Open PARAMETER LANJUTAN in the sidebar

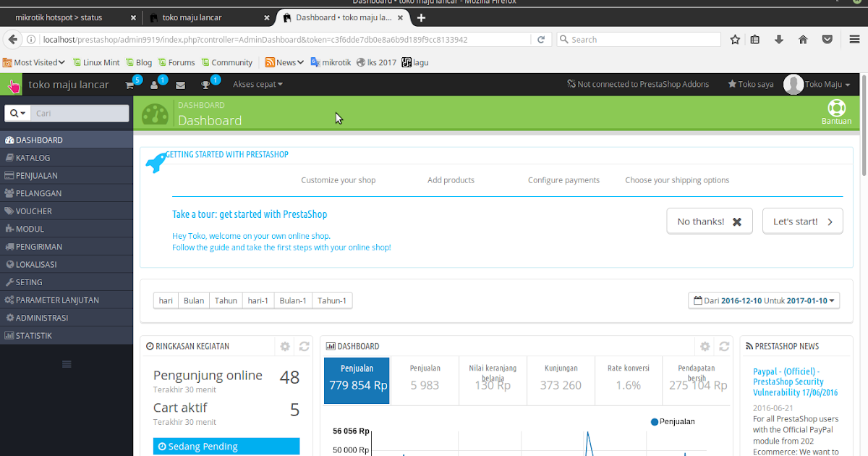(x=67, y=300)
